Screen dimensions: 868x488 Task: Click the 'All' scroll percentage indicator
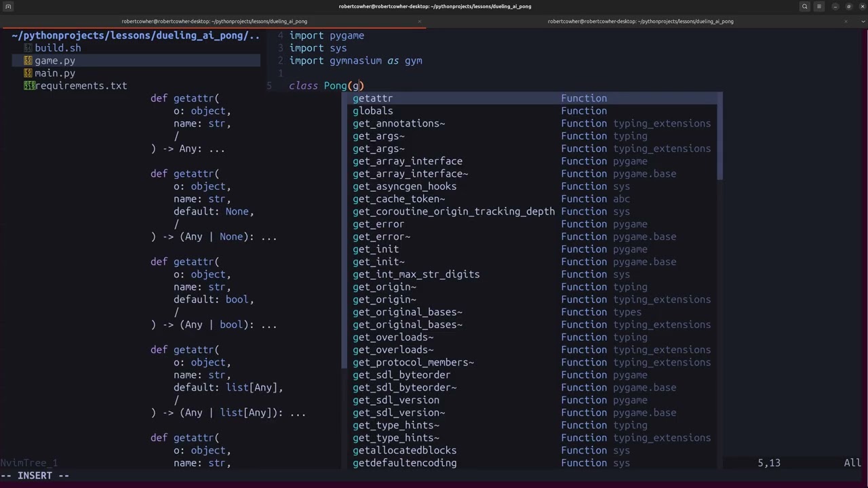852,462
